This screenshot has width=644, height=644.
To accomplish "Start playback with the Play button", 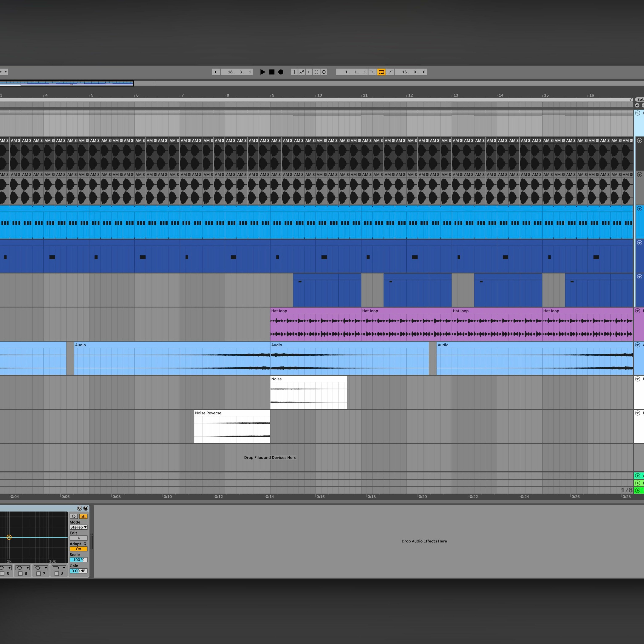I will [x=263, y=72].
